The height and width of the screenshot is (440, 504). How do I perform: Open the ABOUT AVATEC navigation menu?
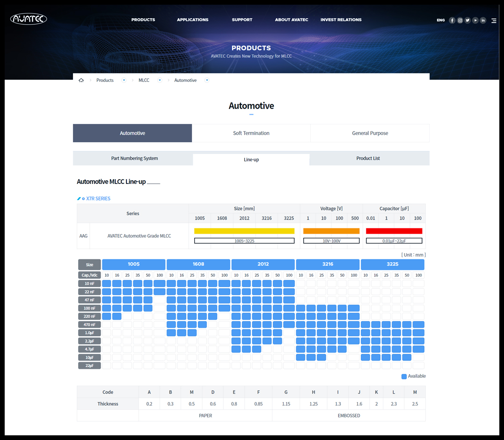[292, 20]
